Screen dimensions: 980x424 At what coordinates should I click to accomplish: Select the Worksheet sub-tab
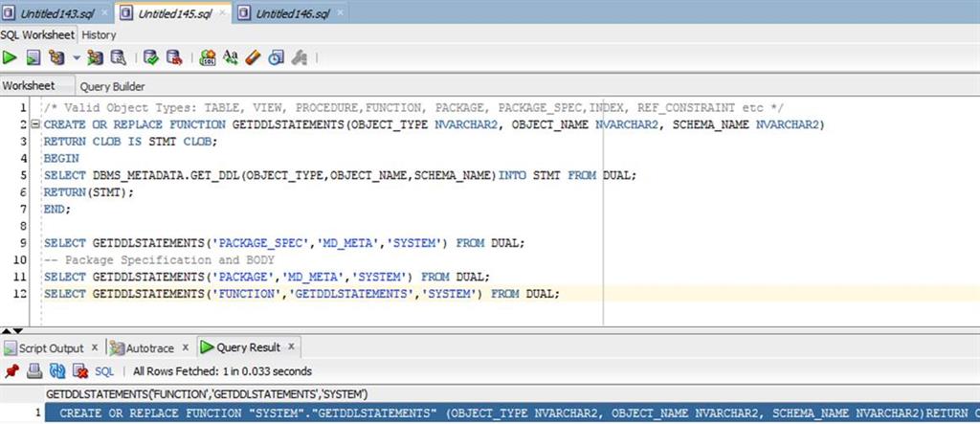[x=29, y=86]
